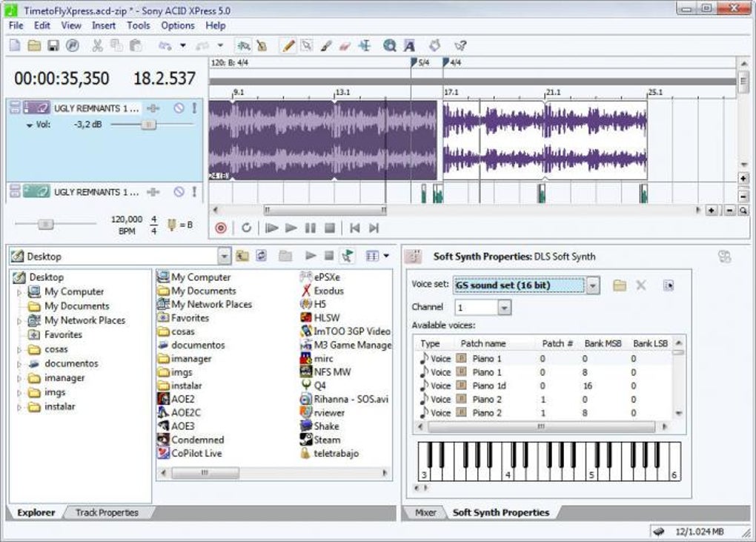Solo the second UGLY REMNANTS track

click(x=194, y=191)
